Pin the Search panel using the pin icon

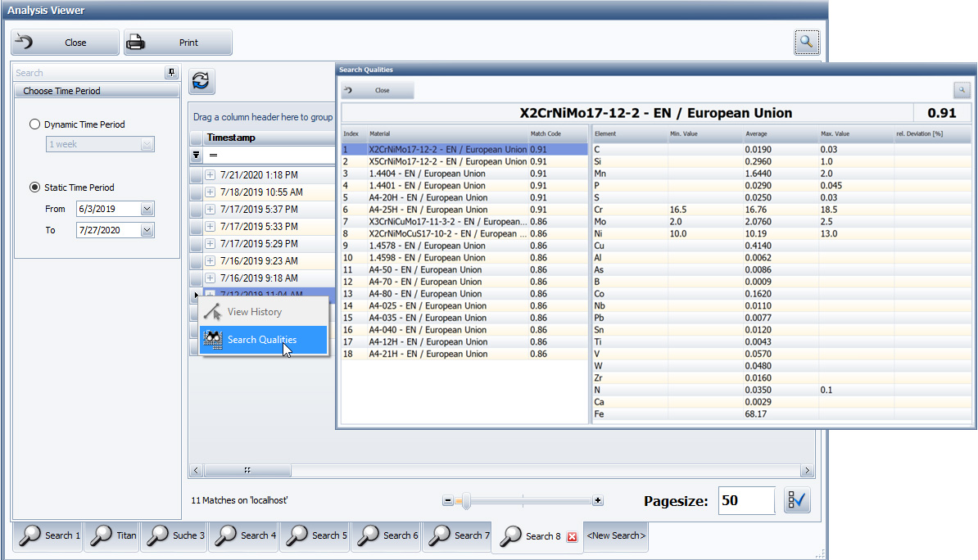(171, 73)
